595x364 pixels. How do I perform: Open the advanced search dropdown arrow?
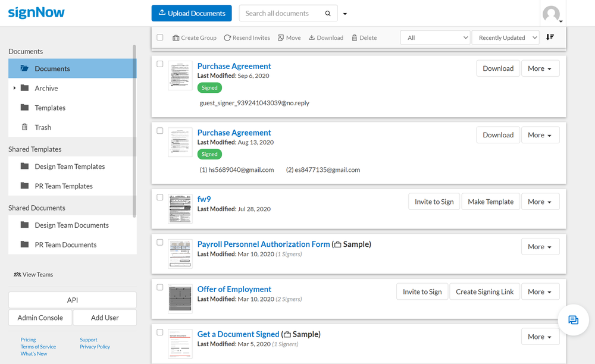tap(345, 14)
